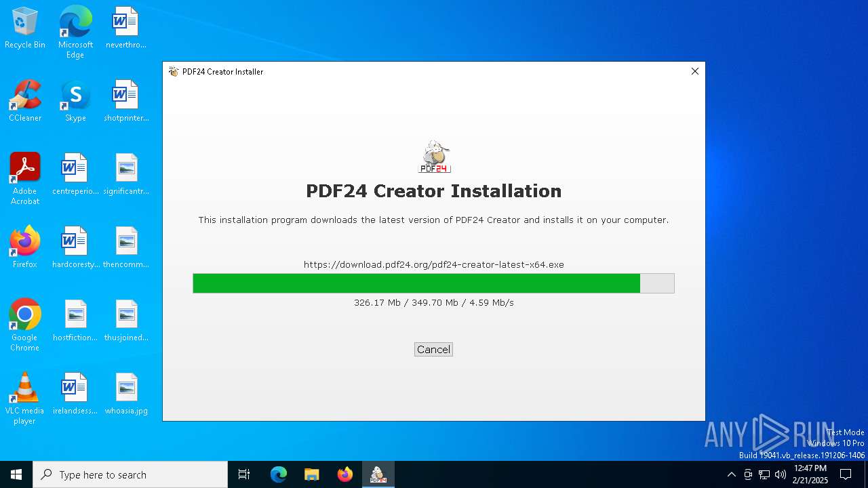This screenshot has height=488, width=868.
Task: Click the PDF24 icon in installer title bar
Action: point(174,72)
